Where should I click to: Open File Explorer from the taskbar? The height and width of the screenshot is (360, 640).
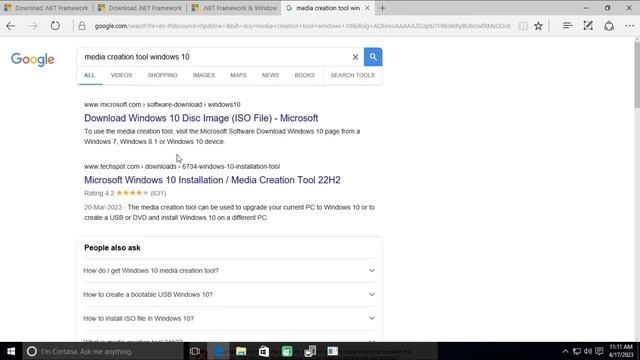pos(241,351)
